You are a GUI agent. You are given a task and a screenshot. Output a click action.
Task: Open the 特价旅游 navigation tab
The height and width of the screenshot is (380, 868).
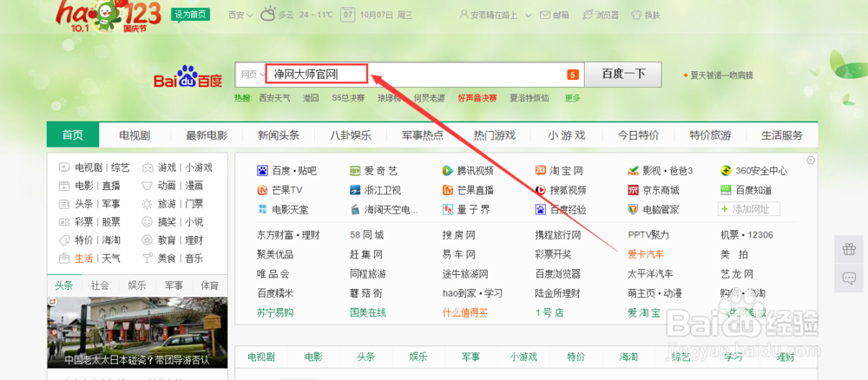pos(710,135)
